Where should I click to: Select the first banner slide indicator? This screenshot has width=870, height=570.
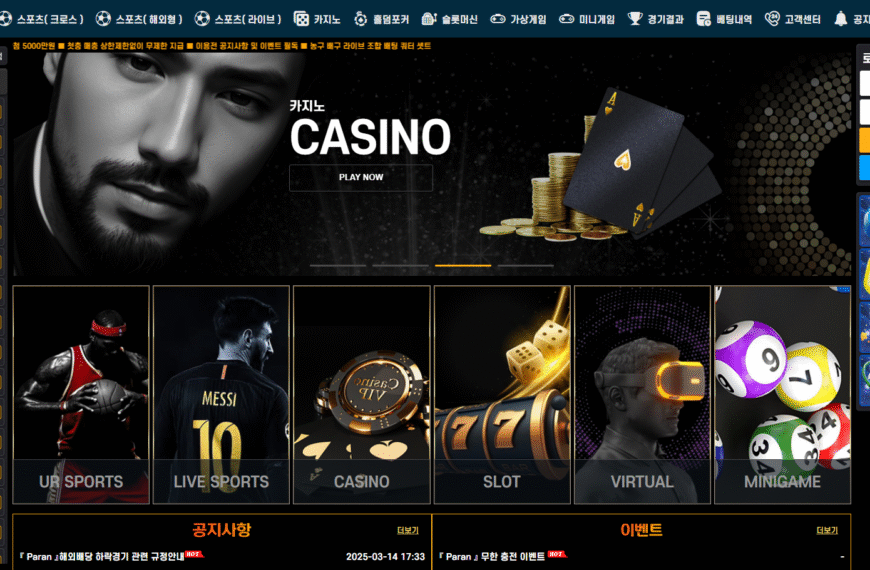338,266
